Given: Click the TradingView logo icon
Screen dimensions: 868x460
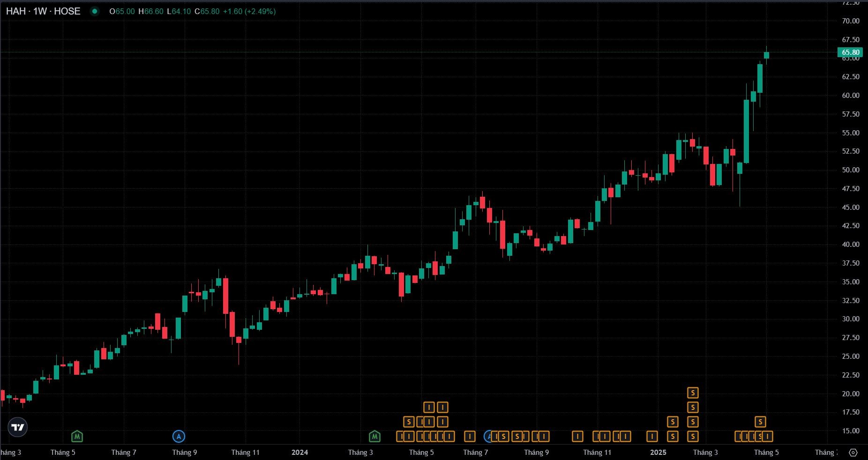Looking at the screenshot, I should pos(17,427).
